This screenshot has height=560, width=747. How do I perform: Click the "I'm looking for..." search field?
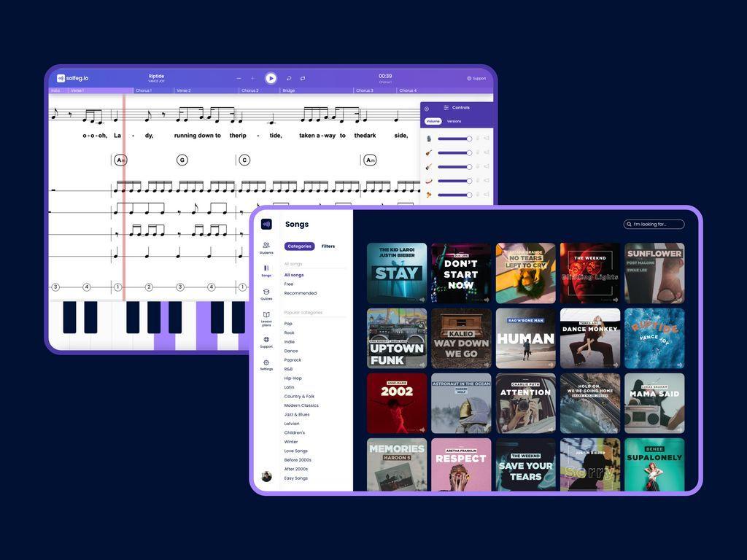tap(654, 224)
